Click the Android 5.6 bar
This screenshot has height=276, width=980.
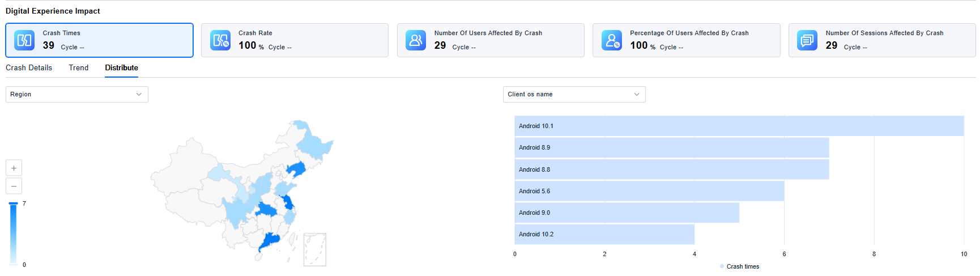click(x=649, y=191)
